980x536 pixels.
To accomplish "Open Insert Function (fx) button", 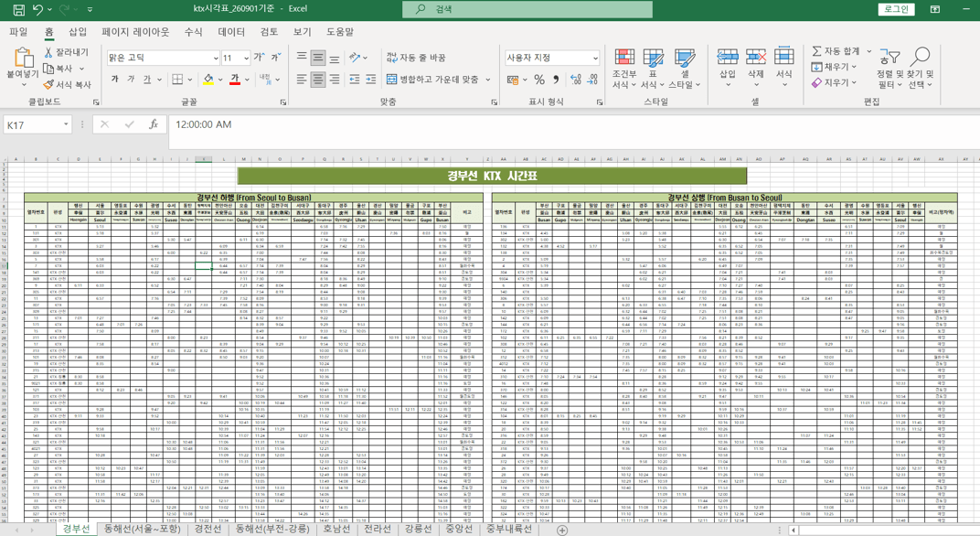I will 154,124.
